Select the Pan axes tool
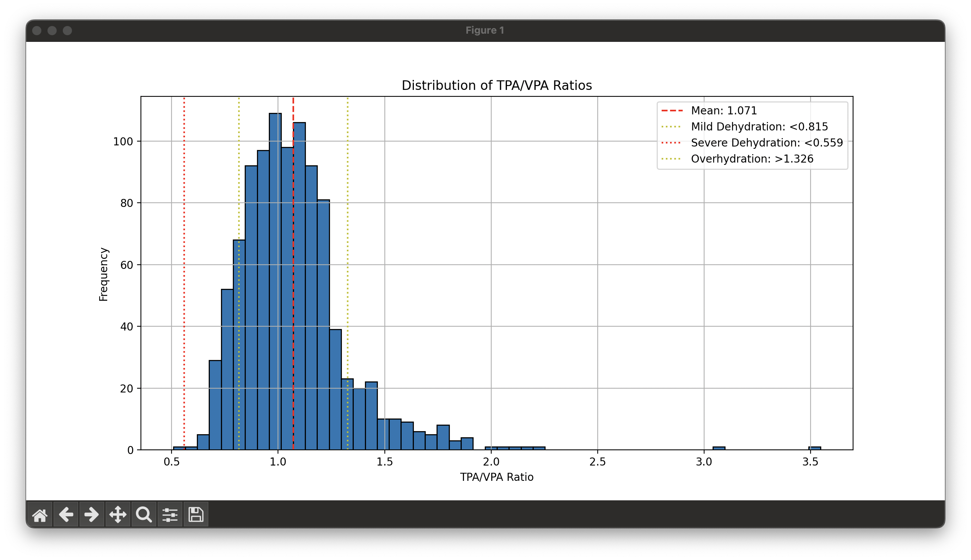The width and height of the screenshot is (971, 560). coord(118,514)
